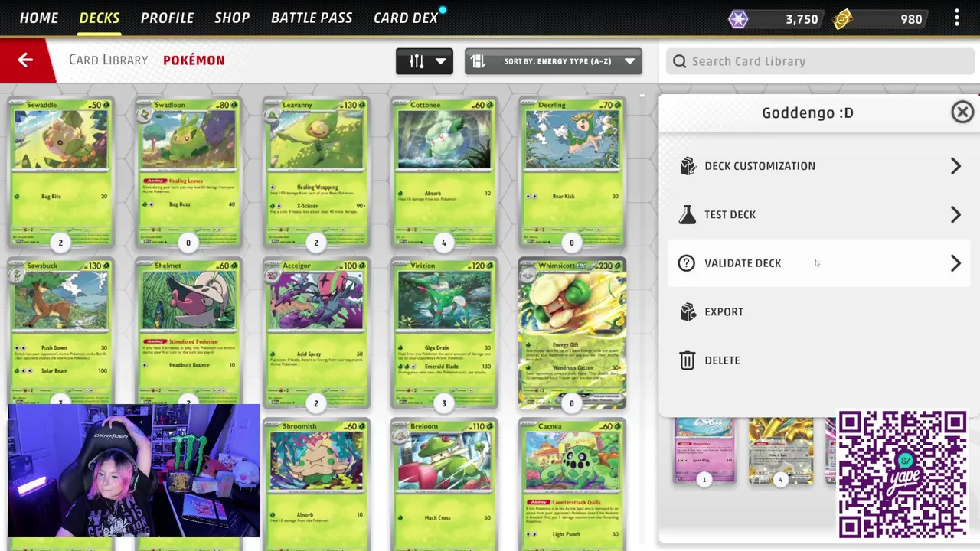Image resolution: width=980 pixels, height=551 pixels.
Task: Click the POKÉMON category label
Action: coord(194,60)
